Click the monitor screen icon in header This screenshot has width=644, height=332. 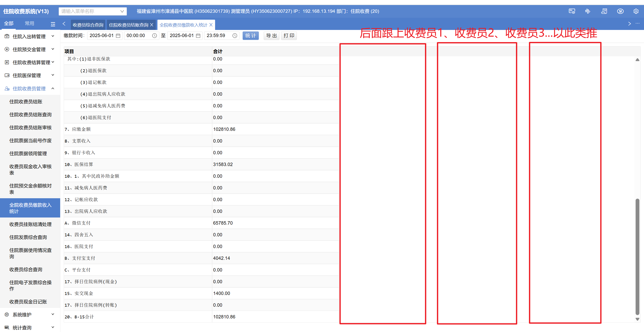(572, 11)
